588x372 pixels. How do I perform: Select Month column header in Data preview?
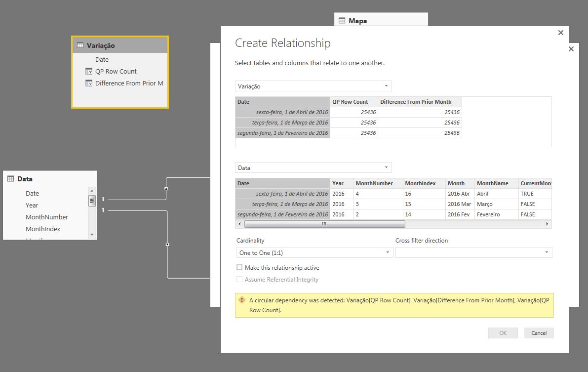(460, 183)
